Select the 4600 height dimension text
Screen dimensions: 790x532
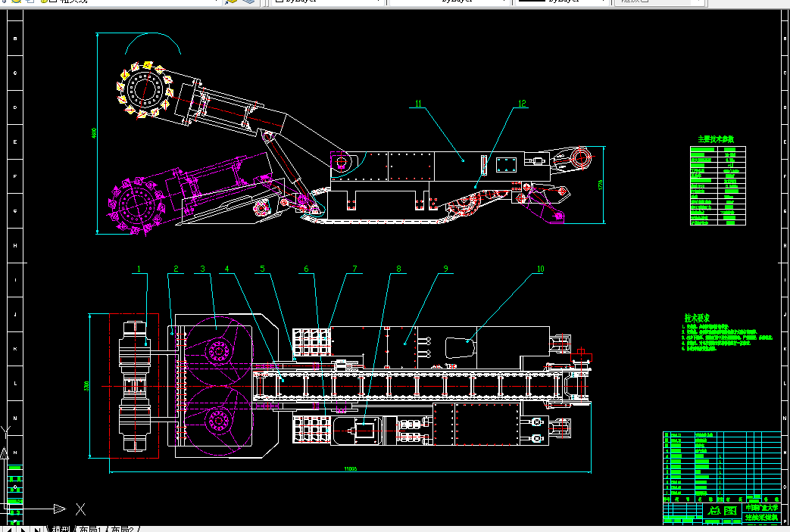click(94, 133)
